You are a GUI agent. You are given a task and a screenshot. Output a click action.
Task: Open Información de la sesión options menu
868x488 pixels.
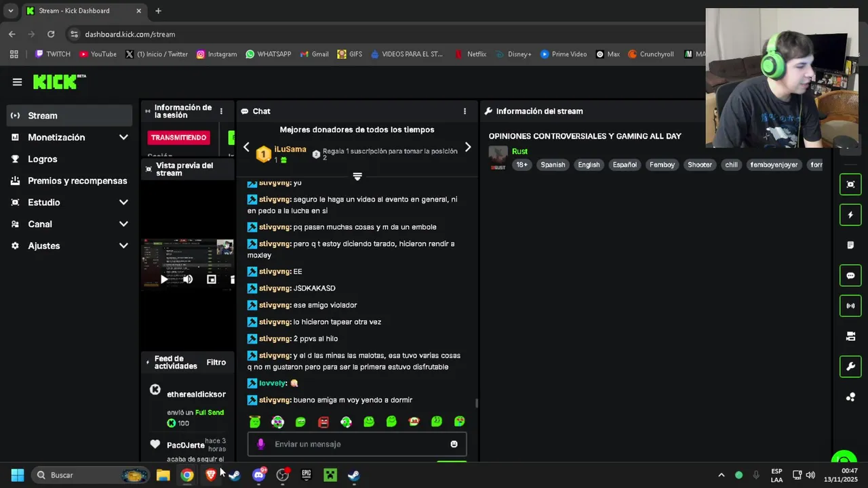pyautogui.click(x=221, y=111)
